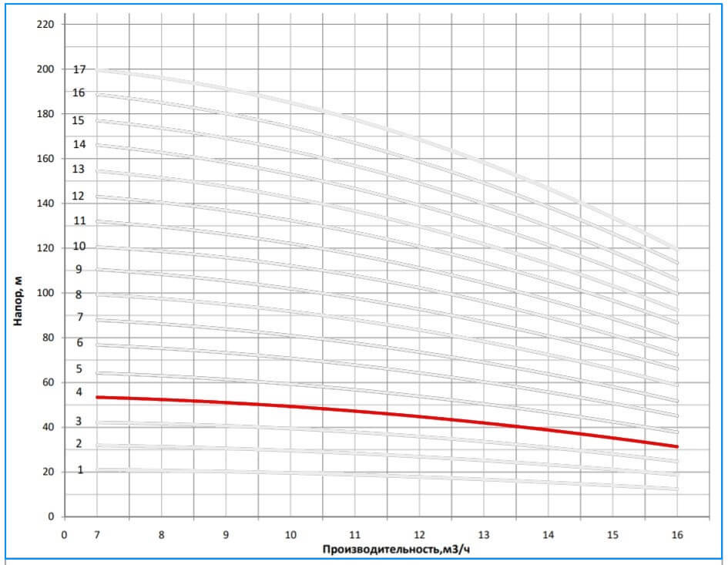Screen dimensions: 728x565
Task: Select the 200 tick on the vertical axis
Action: 45,69
